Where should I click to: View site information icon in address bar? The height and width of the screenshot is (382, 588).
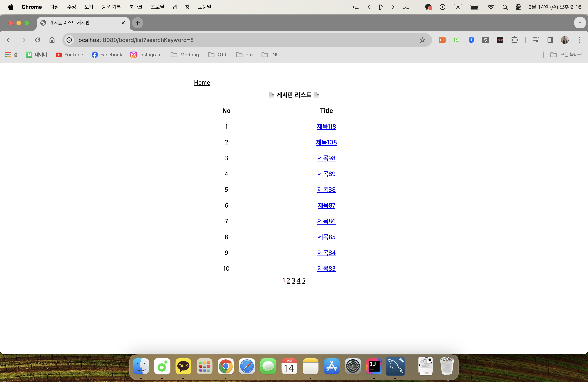click(69, 40)
